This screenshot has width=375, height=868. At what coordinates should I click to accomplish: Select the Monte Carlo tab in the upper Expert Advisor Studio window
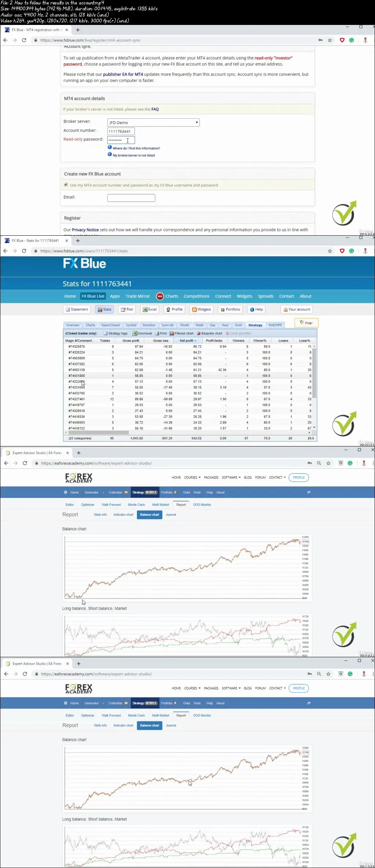tap(136, 505)
